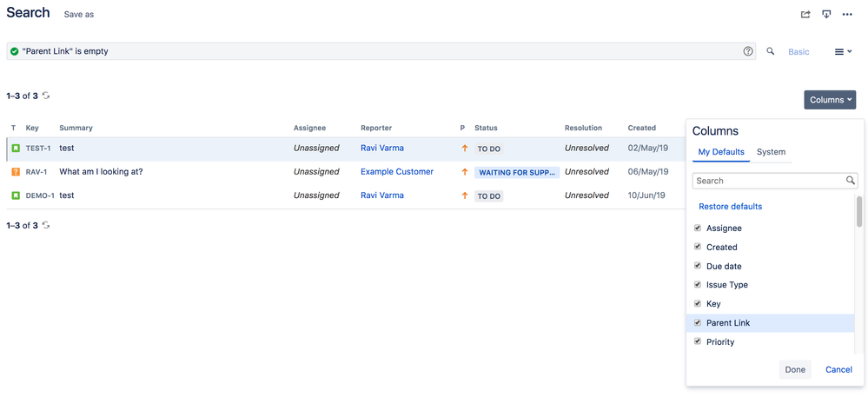Click the refresh results icon near count

click(46, 96)
